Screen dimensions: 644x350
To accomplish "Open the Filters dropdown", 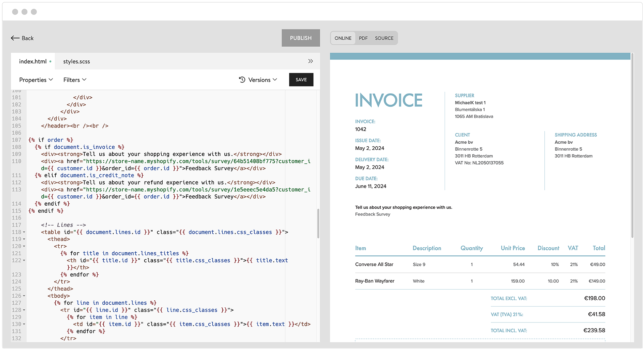I will pos(74,80).
